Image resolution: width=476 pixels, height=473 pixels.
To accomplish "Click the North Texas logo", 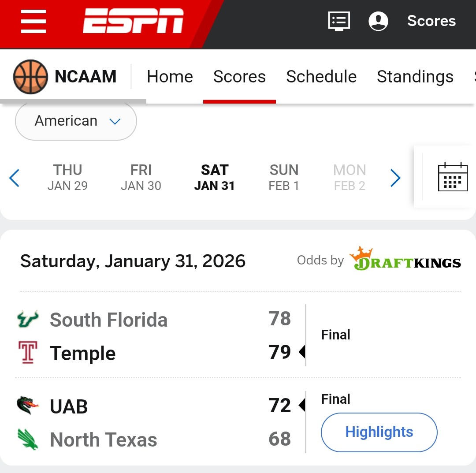I will click(27, 439).
